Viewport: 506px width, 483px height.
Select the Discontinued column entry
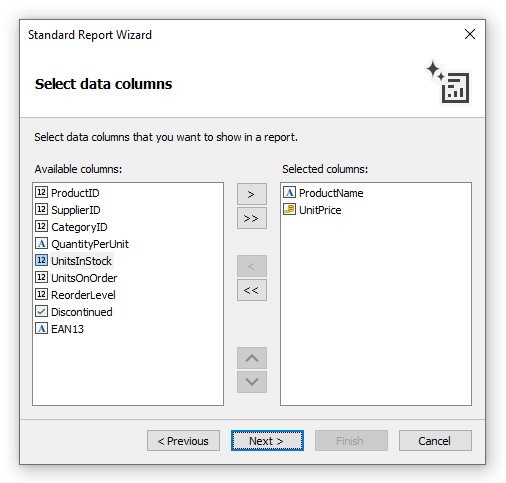coord(82,312)
